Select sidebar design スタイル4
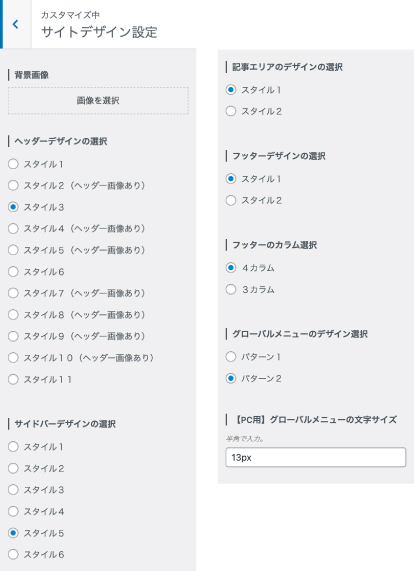The height and width of the screenshot is (571, 414). tap(13, 511)
